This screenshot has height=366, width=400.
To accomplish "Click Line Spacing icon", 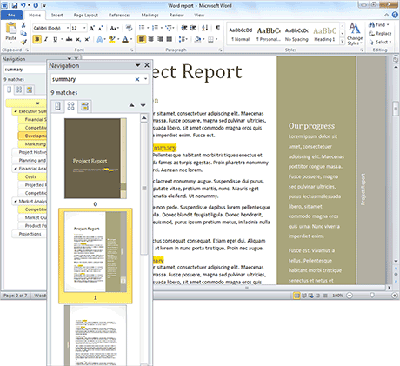I will pos(181,39).
